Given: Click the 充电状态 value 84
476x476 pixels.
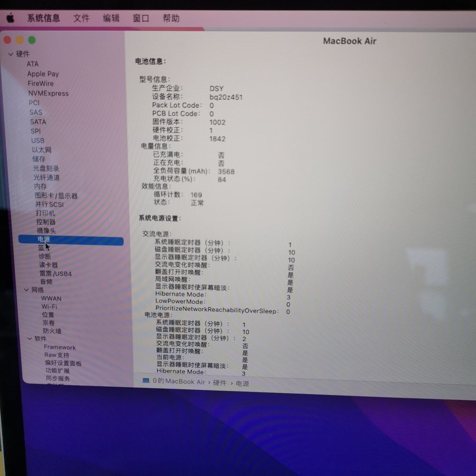Looking at the screenshot, I should [222, 180].
